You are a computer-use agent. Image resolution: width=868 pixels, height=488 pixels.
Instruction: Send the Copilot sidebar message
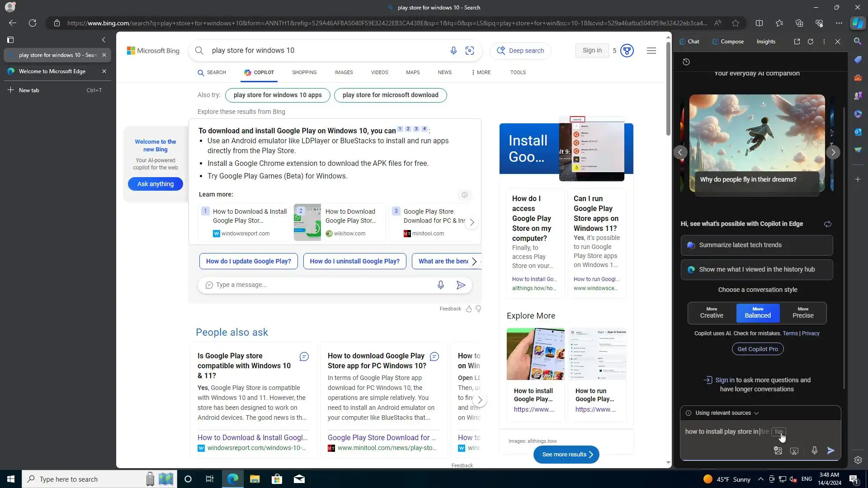click(x=830, y=450)
